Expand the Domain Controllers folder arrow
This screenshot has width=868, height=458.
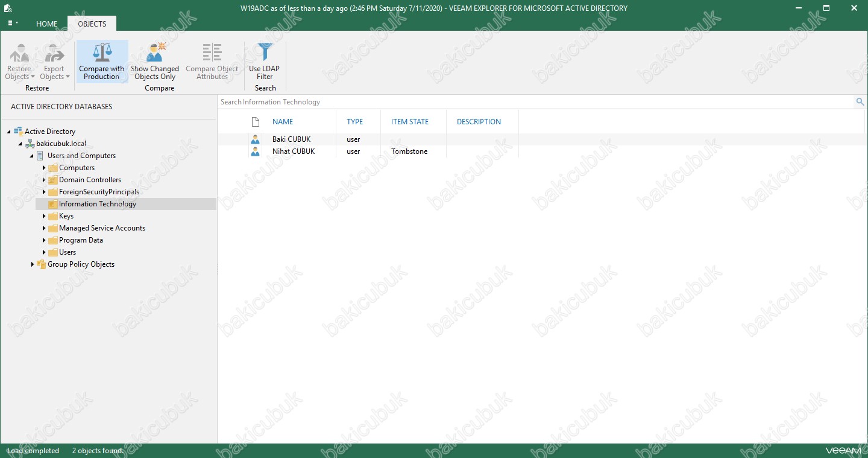click(x=43, y=180)
